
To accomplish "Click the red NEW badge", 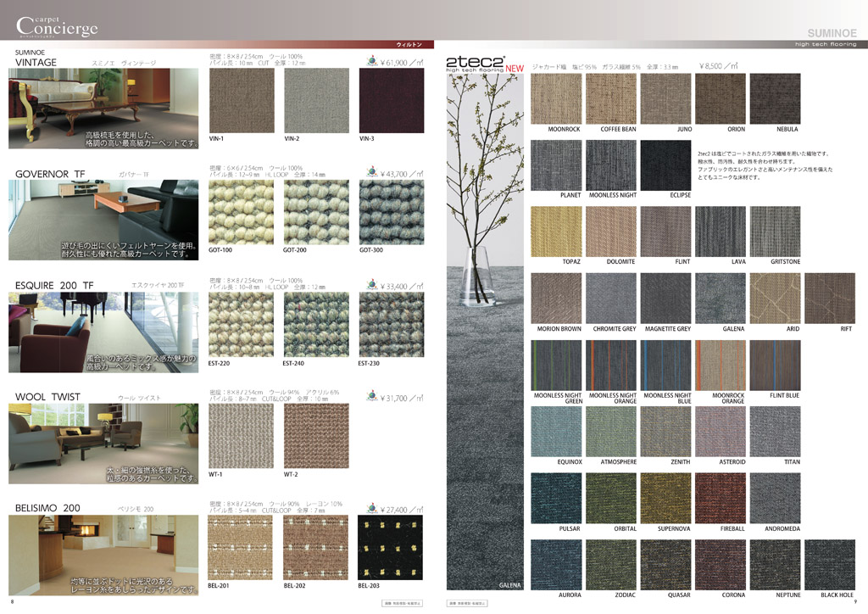I will 515,69.
